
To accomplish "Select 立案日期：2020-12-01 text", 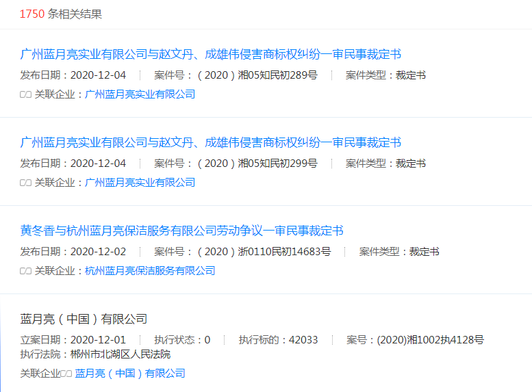I will [x=73, y=339].
